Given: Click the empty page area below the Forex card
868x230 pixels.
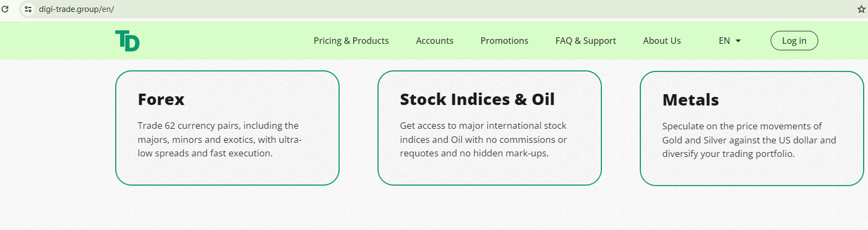Looking at the screenshot, I should pos(227,208).
